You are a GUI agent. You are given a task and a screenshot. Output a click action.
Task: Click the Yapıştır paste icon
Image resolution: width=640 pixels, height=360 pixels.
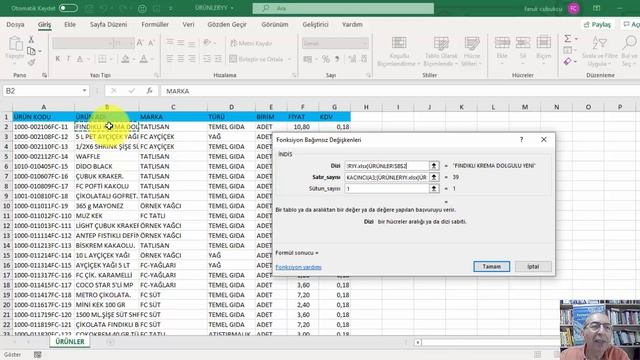[x=16, y=44]
